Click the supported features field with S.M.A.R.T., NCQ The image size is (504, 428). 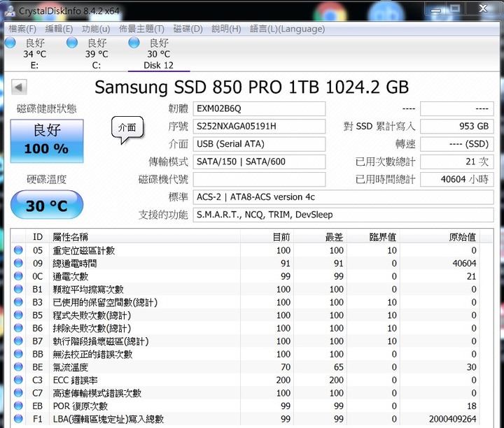[343, 215]
